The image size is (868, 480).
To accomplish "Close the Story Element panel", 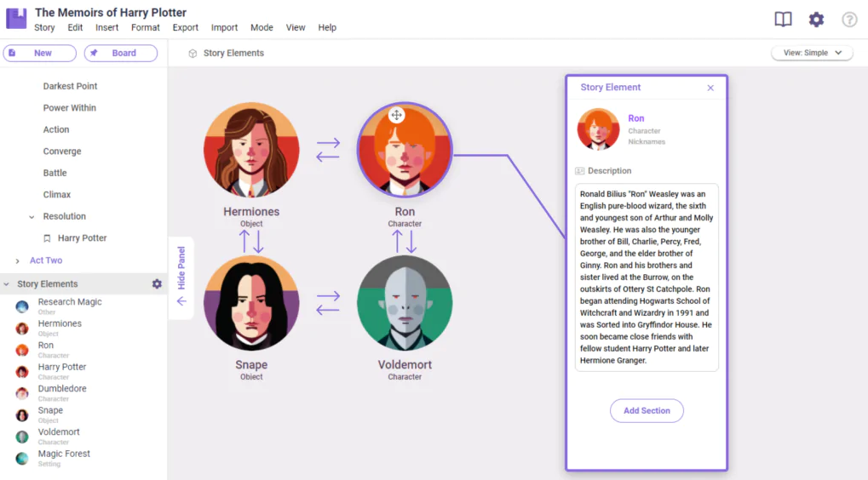I will 710,88.
